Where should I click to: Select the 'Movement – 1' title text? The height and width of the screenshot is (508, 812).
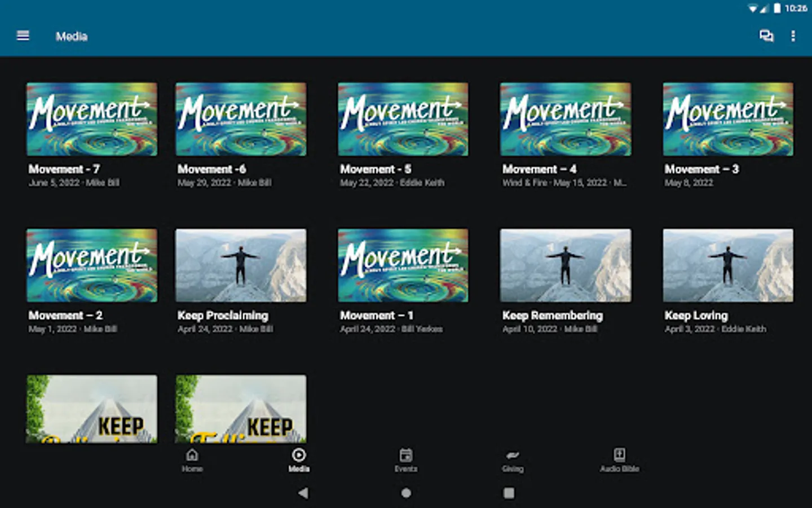(x=377, y=316)
